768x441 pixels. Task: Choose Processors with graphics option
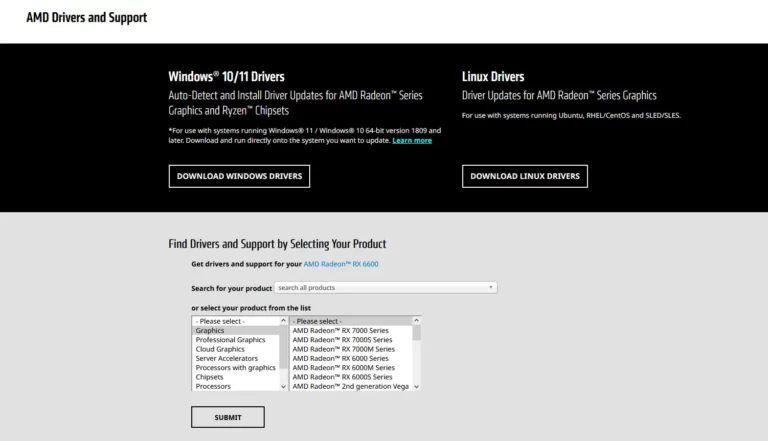236,368
